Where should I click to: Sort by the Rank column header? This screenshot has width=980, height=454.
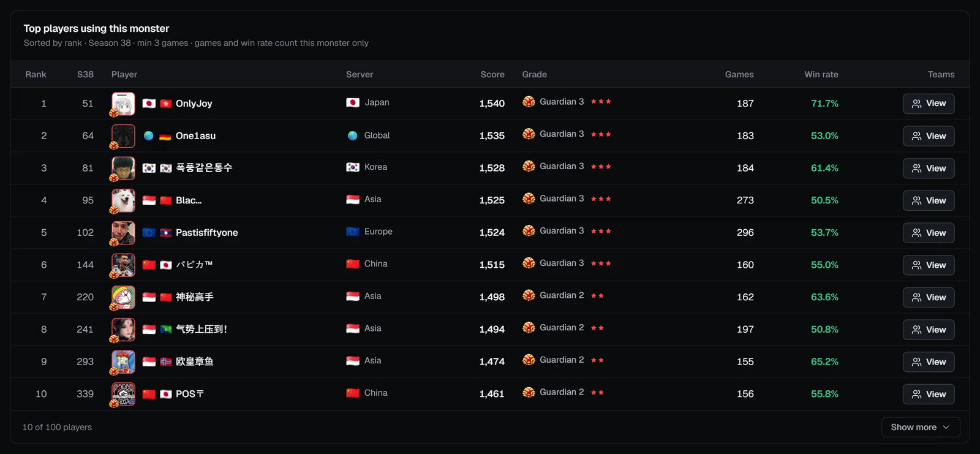[36, 74]
